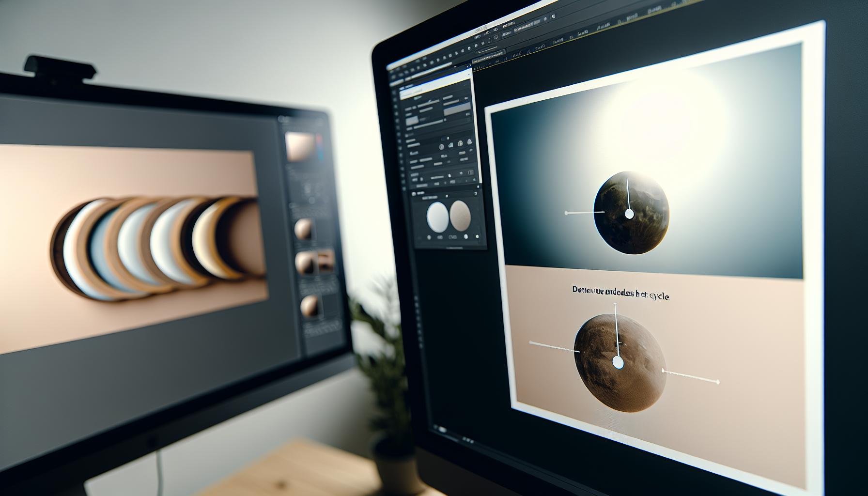Click the round icon starting the four-icon panel row
The height and width of the screenshot is (496, 868).
(442, 147)
